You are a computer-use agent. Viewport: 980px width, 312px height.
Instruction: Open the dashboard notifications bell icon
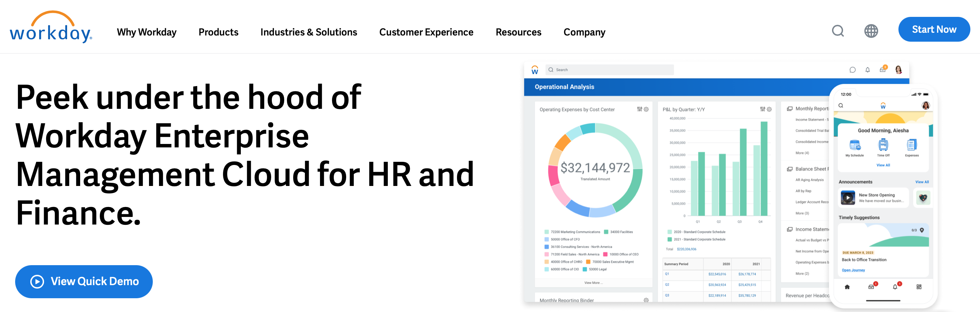867,70
